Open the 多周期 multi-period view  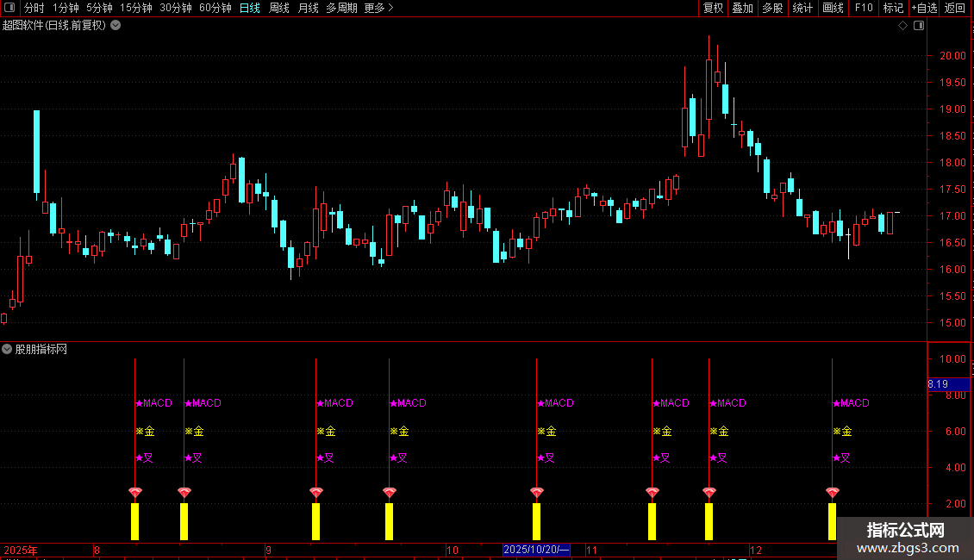(x=341, y=8)
